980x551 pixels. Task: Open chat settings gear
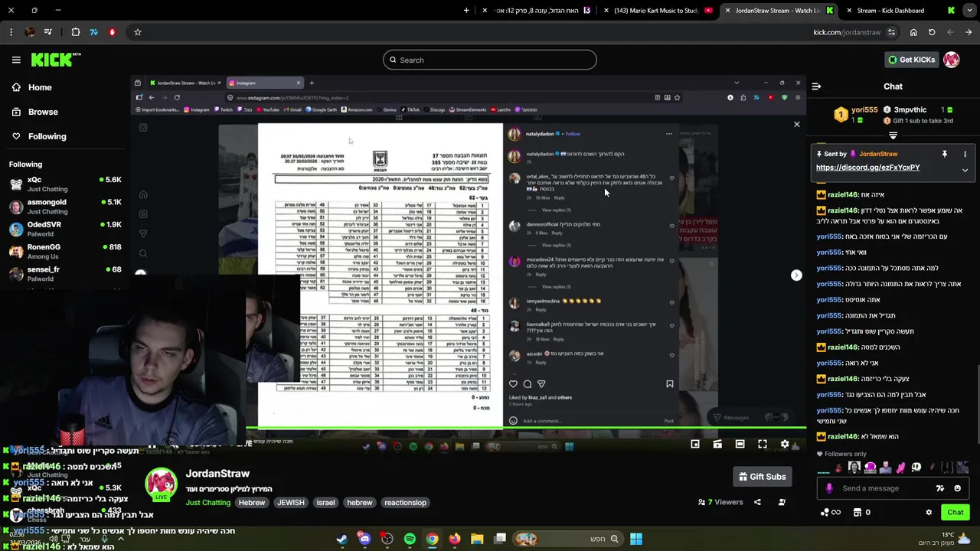(x=929, y=512)
